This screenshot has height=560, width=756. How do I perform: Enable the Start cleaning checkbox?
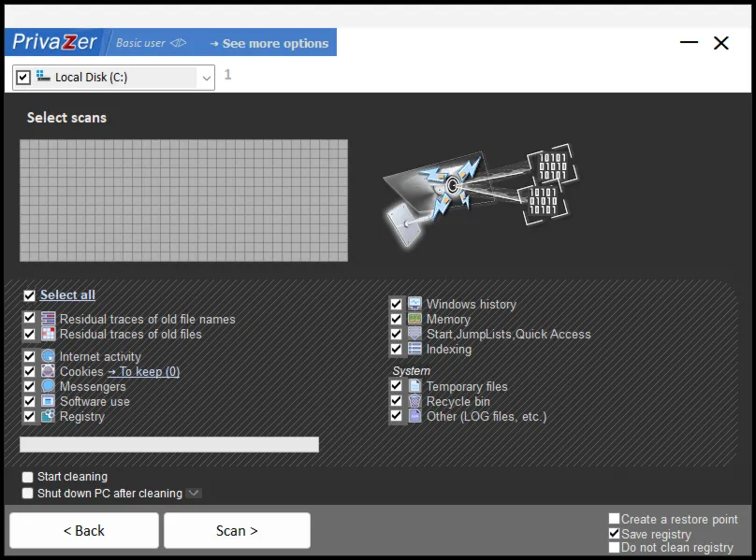click(27, 477)
